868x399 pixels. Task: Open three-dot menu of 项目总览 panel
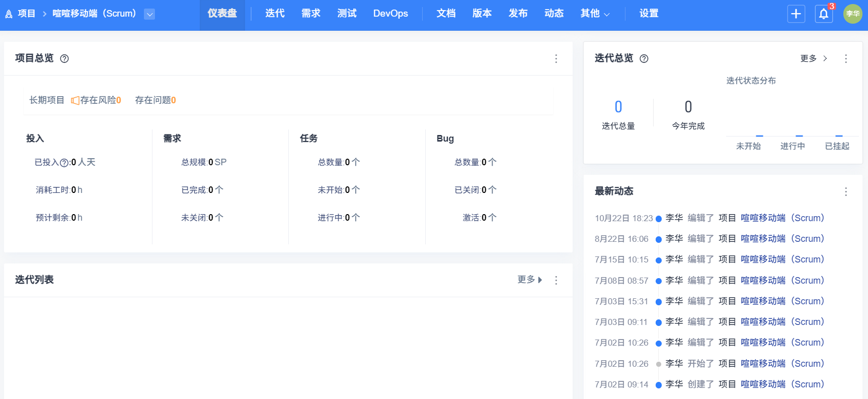(556, 59)
